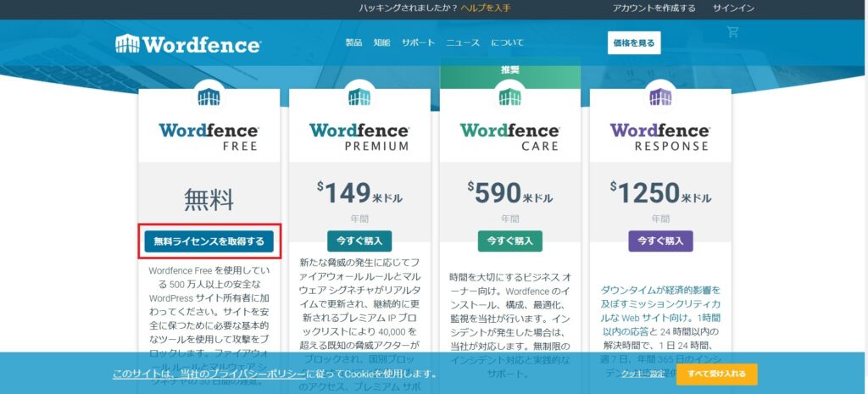Viewport: 868px width, 394px height.
Task: Click the すべて受け入れる cookie button
Action: tap(716, 374)
